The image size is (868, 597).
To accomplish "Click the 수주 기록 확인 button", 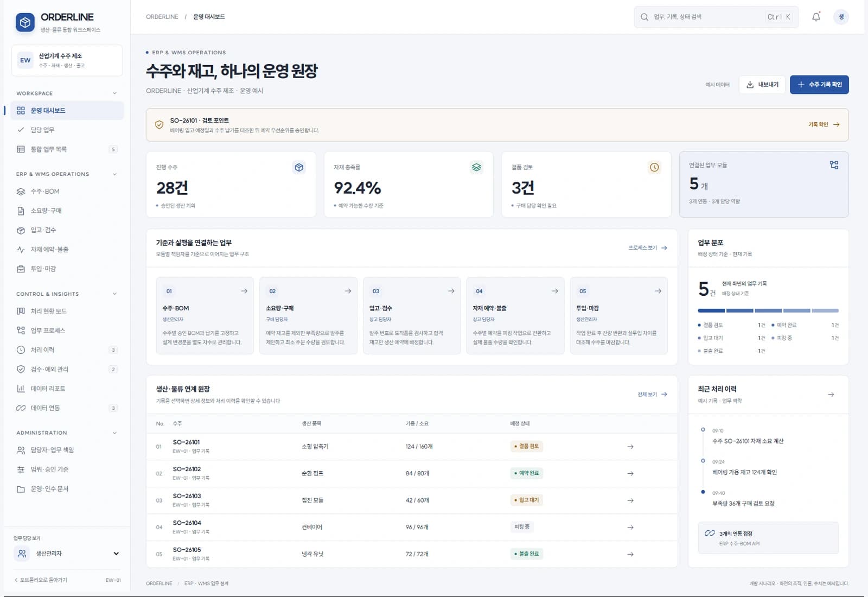I will [819, 85].
